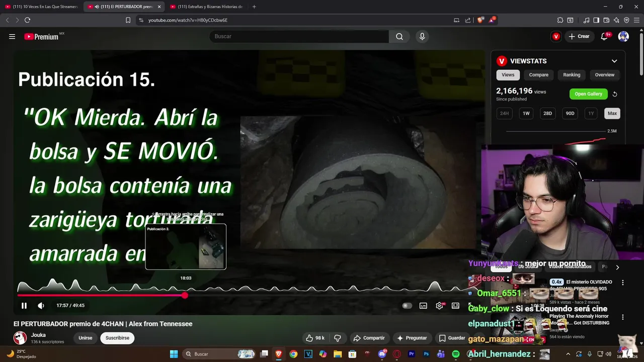Choose the 1W time range
The height and width of the screenshot is (362, 644).
point(526,113)
